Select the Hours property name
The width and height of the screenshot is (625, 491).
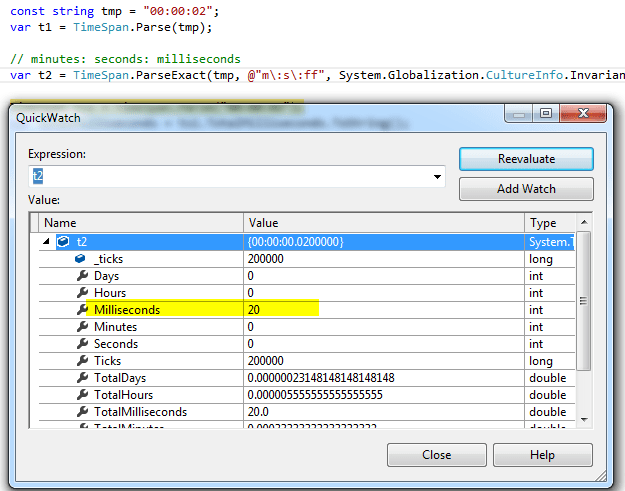pyautogui.click(x=110, y=293)
